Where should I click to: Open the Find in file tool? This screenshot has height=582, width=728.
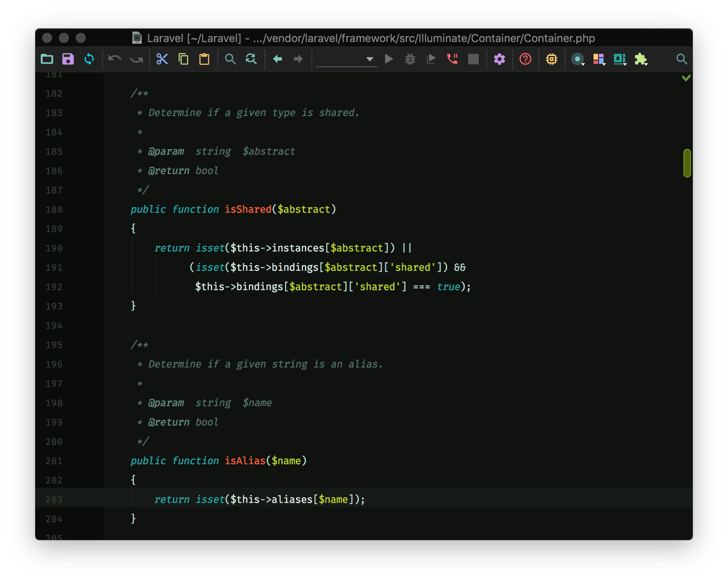pyautogui.click(x=230, y=59)
